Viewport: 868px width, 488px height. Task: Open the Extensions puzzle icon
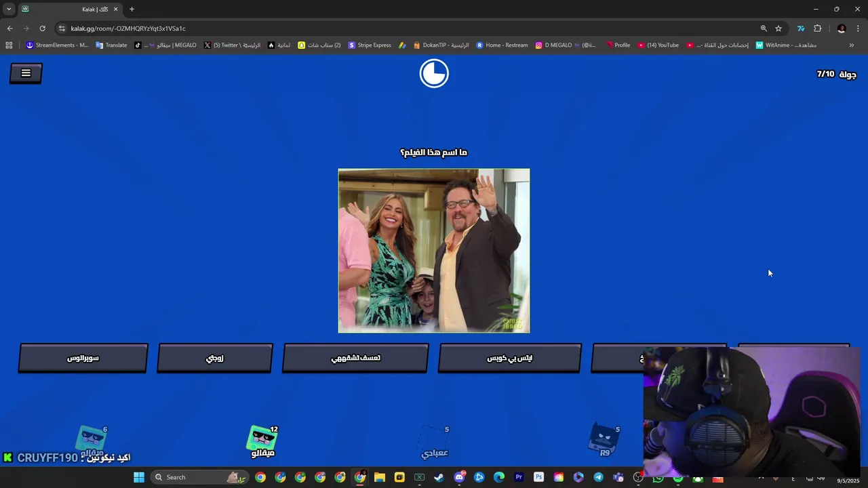(x=817, y=28)
